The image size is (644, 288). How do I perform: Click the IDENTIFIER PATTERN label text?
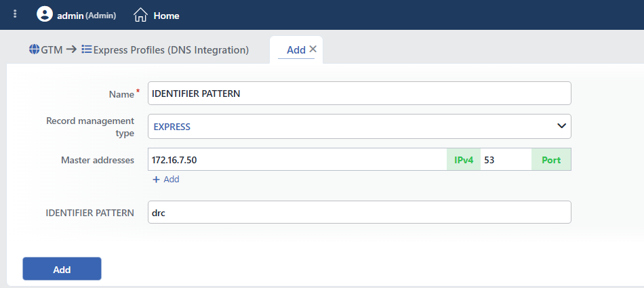point(90,213)
